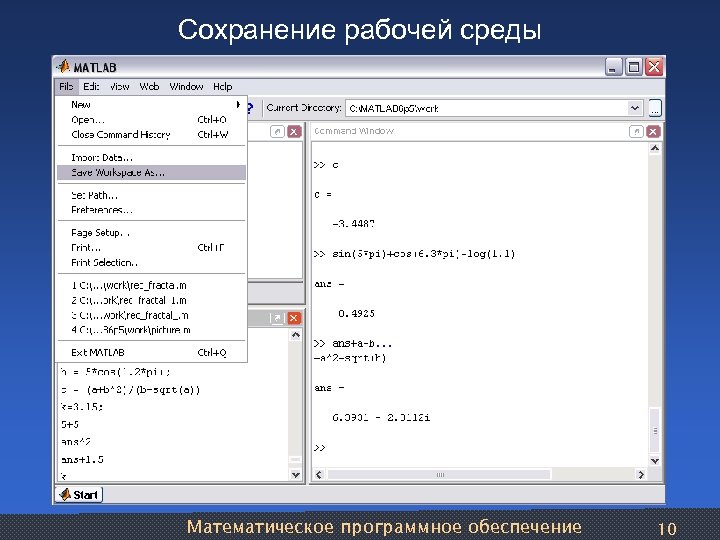Image resolution: width=720 pixels, height=540 pixels.
Task: Click Command History scroll up arrow
Action: pos(296,335)
